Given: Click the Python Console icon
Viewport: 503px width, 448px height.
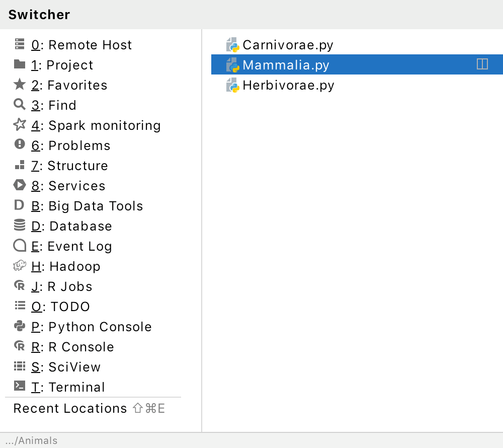Looking at the screenshot, I should tap(20, 326).
